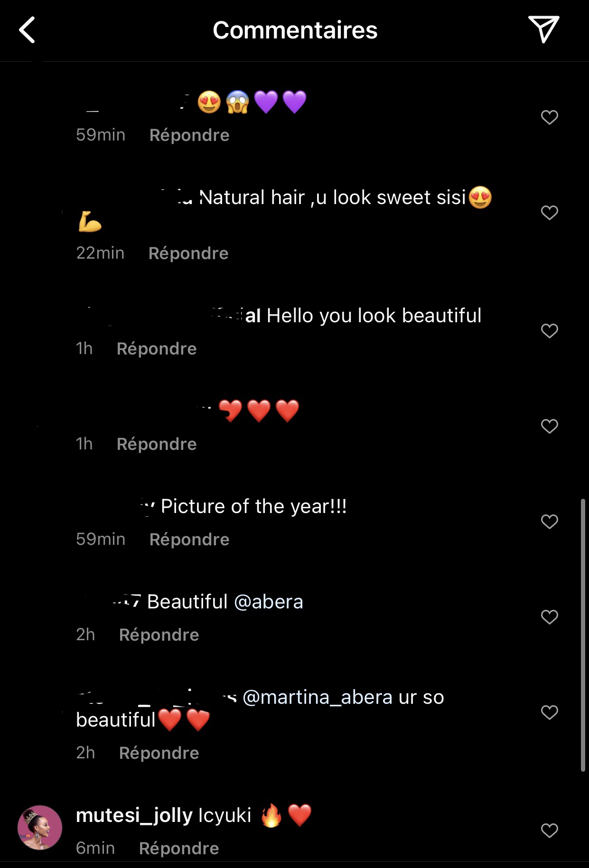This screenshot has width=589, height=868.
Task: Open mutesi_jolly's profile picture
Action: 40,827
